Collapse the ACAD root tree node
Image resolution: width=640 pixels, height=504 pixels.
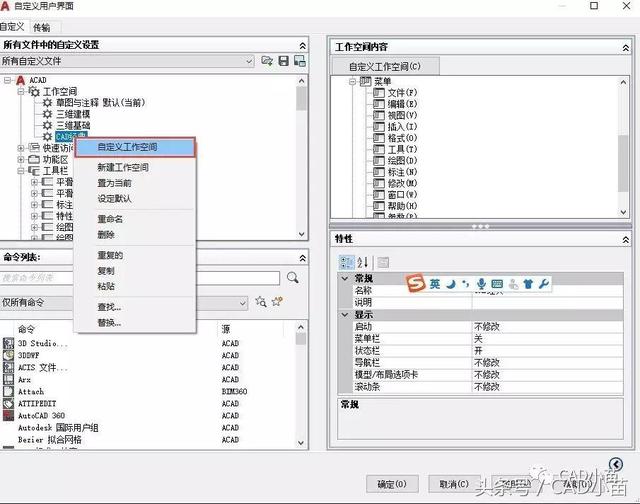point(7,80)
